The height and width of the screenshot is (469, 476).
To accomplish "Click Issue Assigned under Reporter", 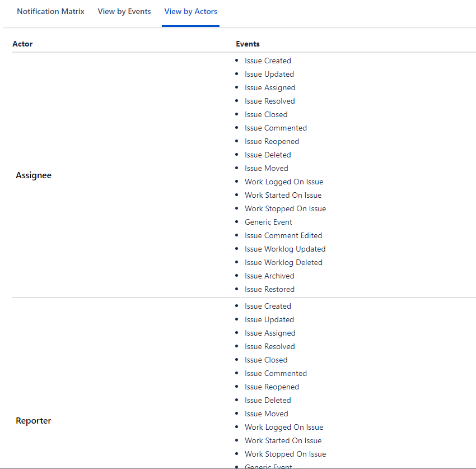I will point(270,333).
